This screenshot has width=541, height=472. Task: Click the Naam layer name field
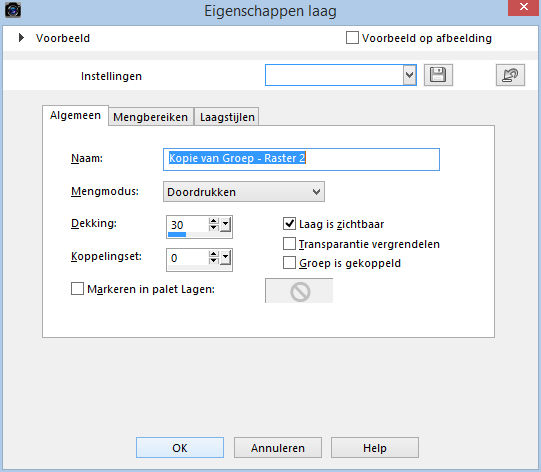pos(301,159)
